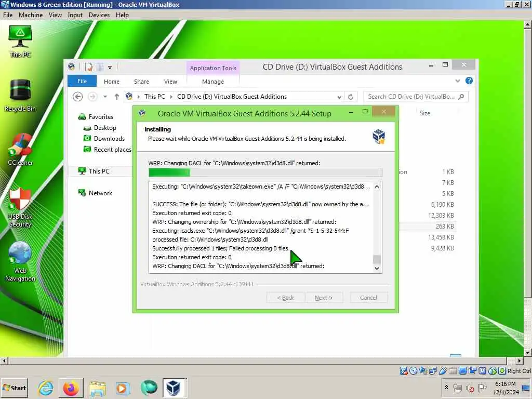
Task: Open VirtualBox File menu
Action: (7, 15)
